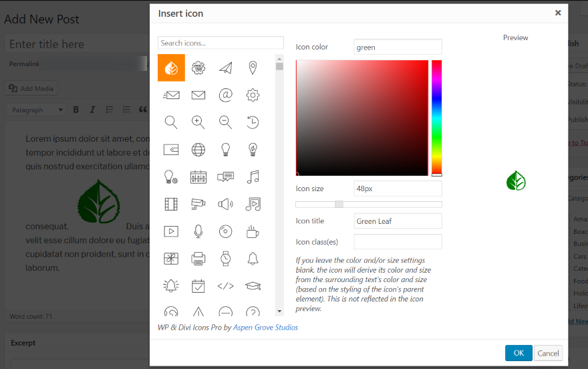588x369 pixels.
Task: Open the Paragraph format dropdown
Action: [37, 110]
